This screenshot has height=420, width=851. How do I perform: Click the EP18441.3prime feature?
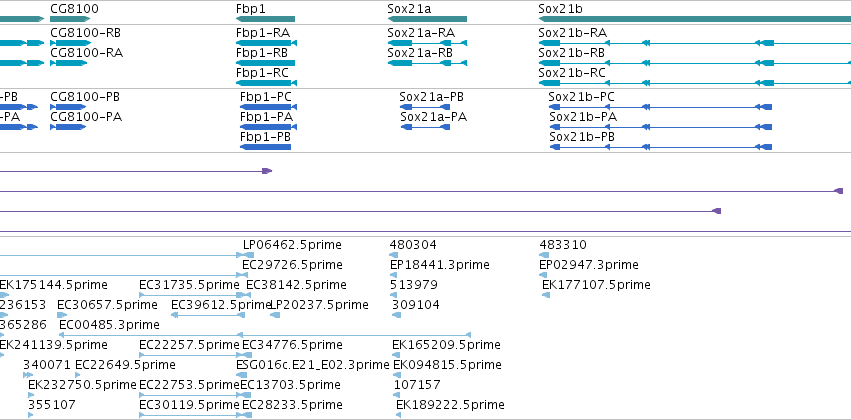click(x=393, y=275)
